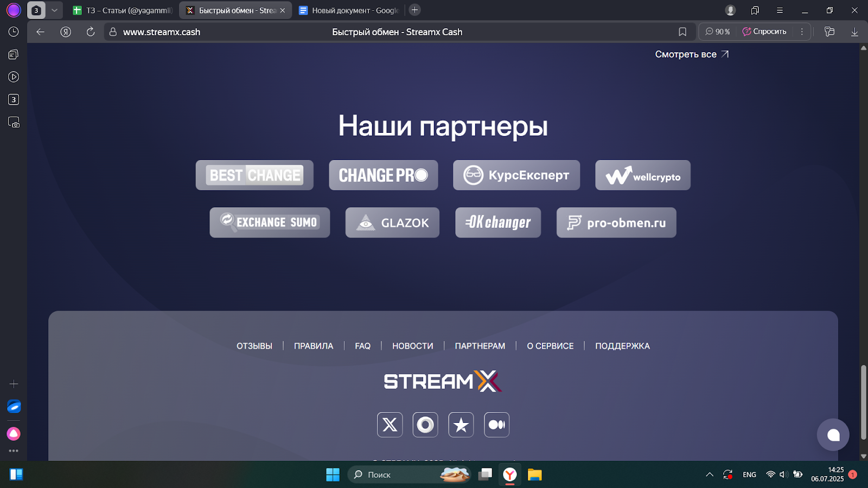Open Exchange Sumo partner logo
The width and height of the screenshot is (868, 488).
click(x=270, y=222)
